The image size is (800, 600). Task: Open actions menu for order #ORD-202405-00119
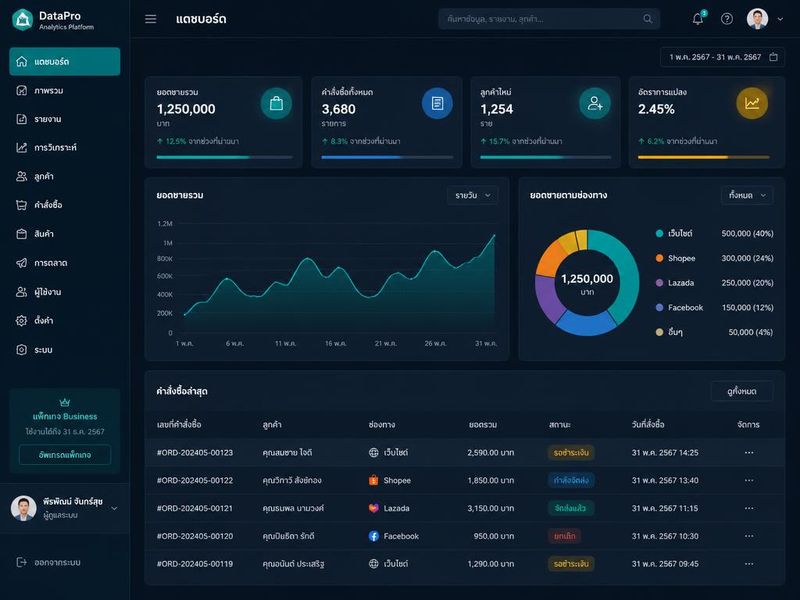[x=748, y=564]
